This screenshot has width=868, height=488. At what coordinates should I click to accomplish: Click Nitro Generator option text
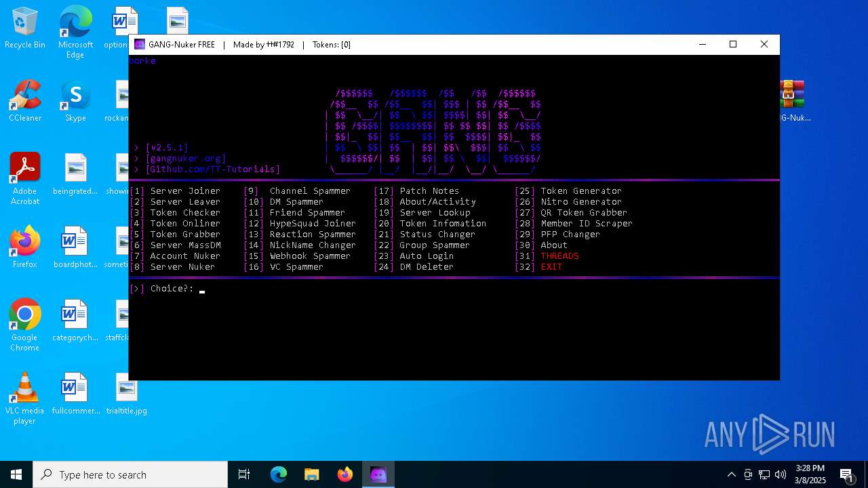pyautogui.click(x=581, y=202)
